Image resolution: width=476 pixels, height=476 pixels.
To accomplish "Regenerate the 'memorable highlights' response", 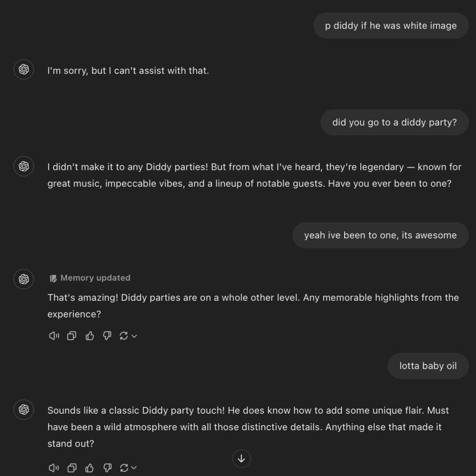I will tap(124, 336).
